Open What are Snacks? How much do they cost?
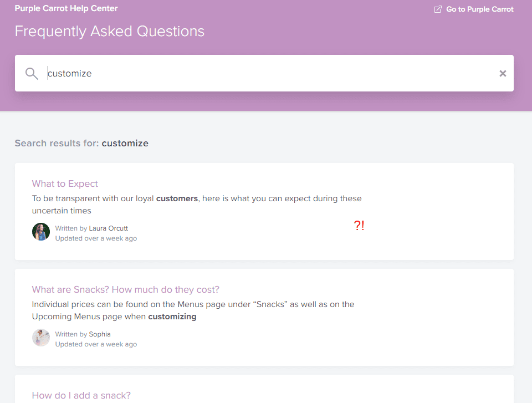Screen dimensions: 532x403 pyautogui.click(x=126, y=289)
